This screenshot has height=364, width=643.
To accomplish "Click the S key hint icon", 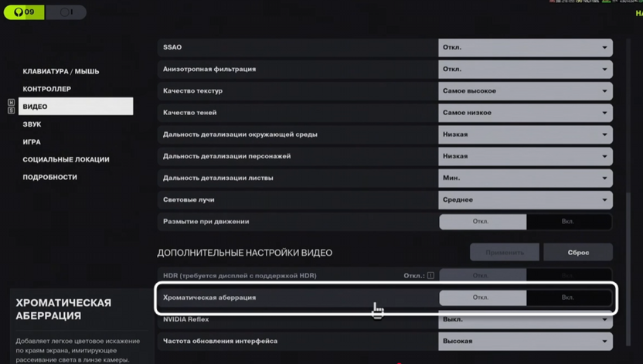I will [11, 111].
